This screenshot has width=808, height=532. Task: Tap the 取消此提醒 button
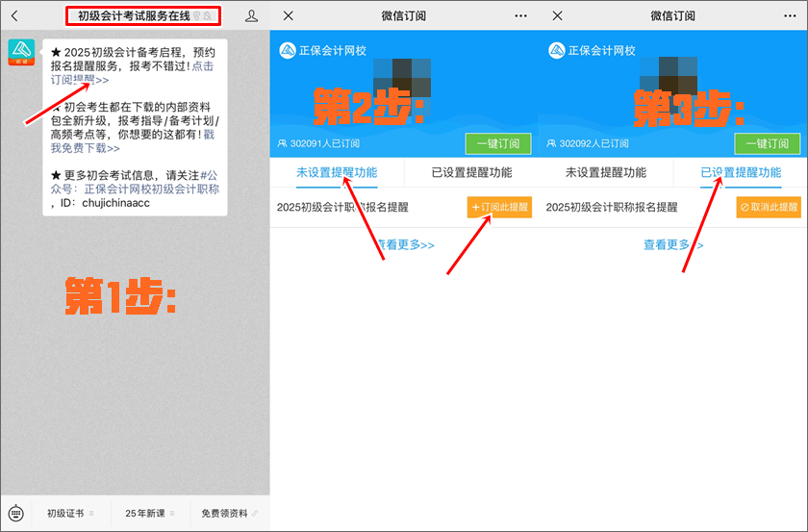coord(769,207)
